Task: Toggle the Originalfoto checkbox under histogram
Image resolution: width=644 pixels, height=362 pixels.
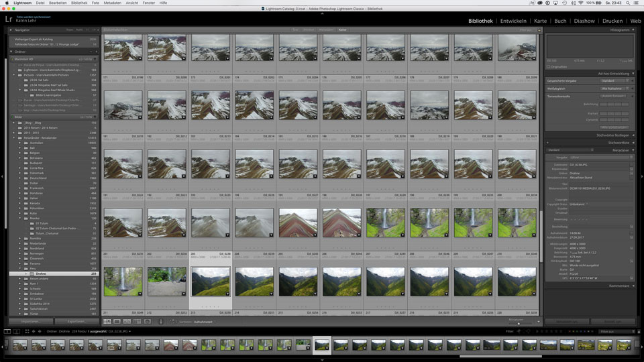Action: point(549,66)
